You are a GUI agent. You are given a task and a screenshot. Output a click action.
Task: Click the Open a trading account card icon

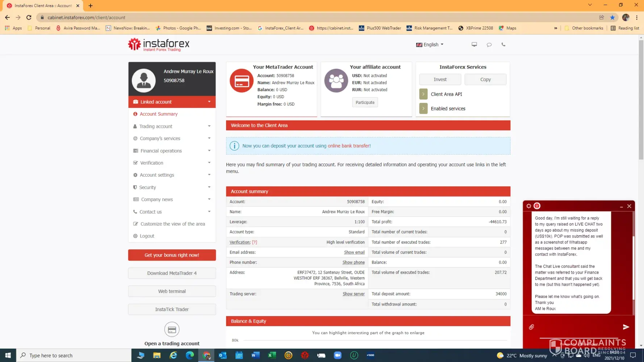172,329
